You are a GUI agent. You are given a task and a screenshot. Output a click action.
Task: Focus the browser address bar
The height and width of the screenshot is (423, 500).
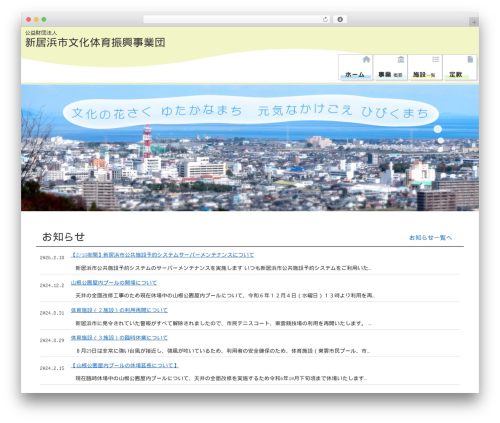tap(237, 19)
